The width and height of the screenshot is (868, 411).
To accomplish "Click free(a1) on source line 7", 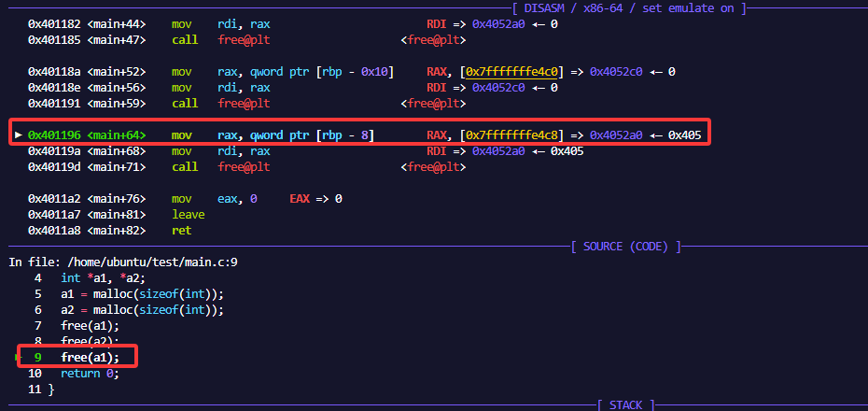I will [90, 326].
